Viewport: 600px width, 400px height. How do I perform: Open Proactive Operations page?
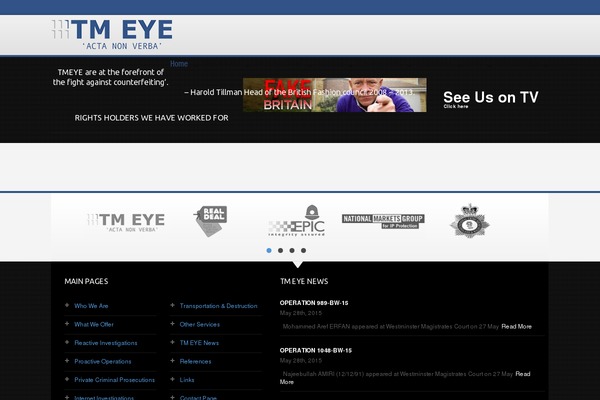click(103, 361)
